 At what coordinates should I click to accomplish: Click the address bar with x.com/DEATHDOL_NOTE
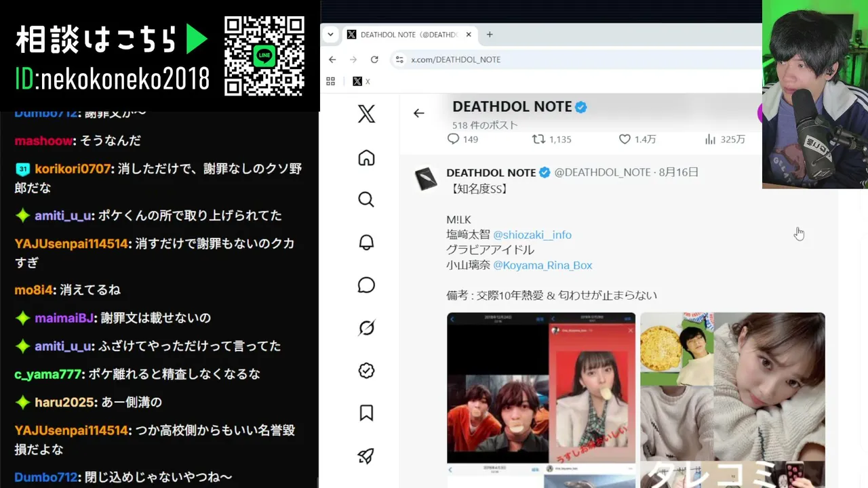(x=576, y=60)
